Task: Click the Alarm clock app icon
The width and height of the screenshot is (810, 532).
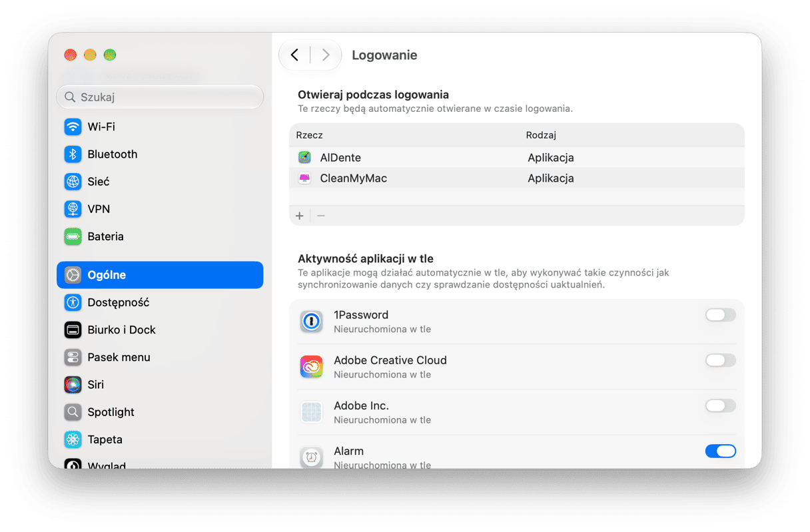Action: click(311, 457)
